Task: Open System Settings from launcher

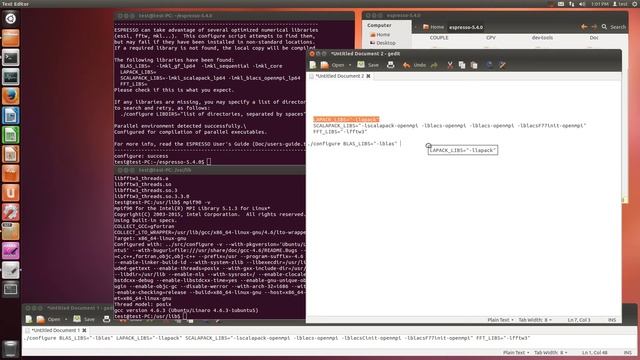Action: 11,212
